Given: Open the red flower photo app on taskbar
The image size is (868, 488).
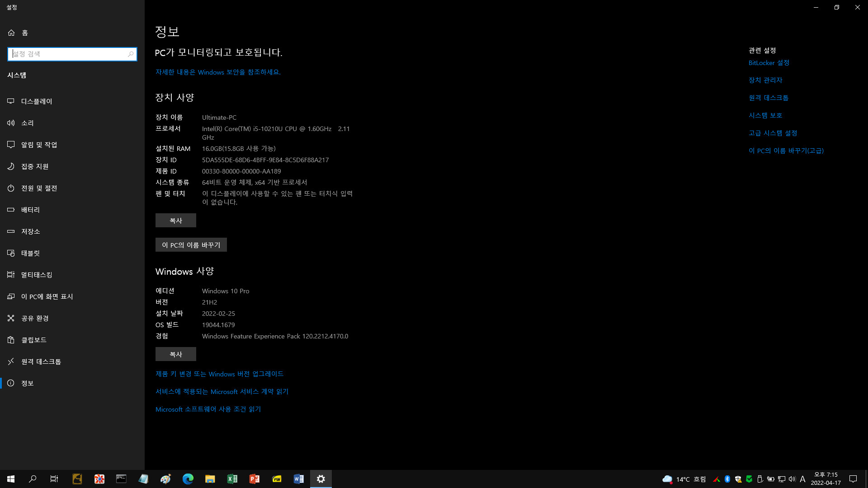Looking at the screenshot, I should coord(99,479).
